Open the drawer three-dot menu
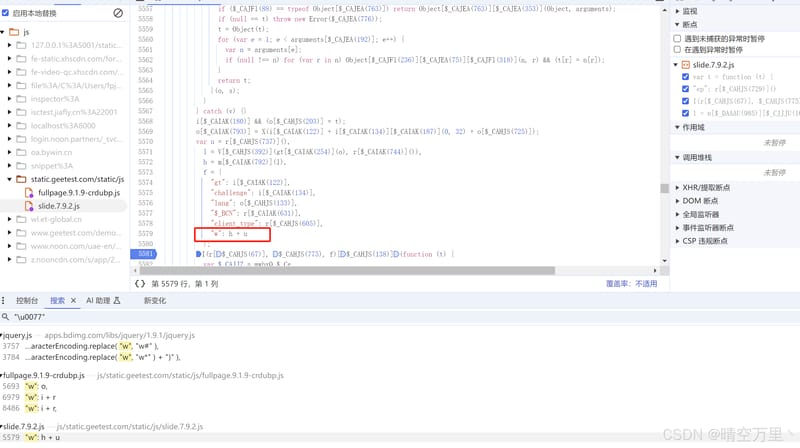Image resolution: width=800 pixels, height=448 pixels. coord(3,301)
